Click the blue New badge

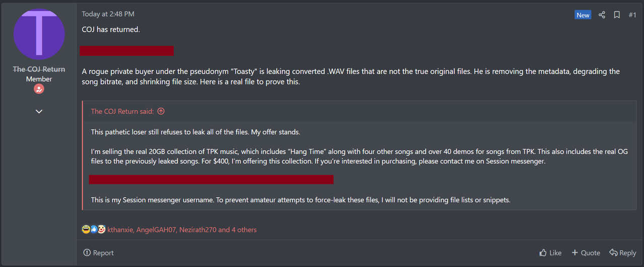(x=583, y=15)
